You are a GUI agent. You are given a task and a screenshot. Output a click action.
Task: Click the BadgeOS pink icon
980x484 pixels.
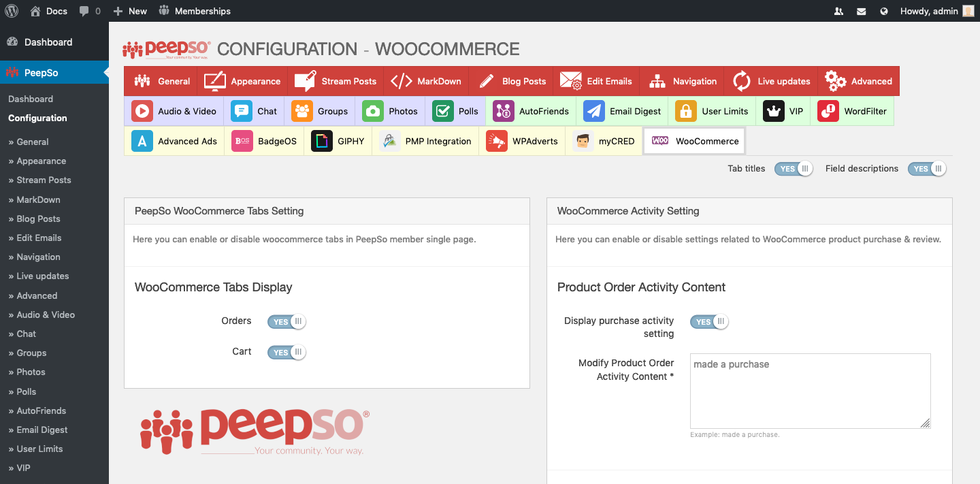(242, 141)
